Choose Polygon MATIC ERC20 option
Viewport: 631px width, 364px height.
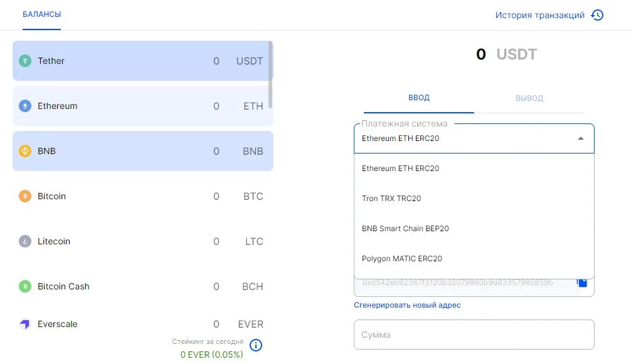pos(474,259)
